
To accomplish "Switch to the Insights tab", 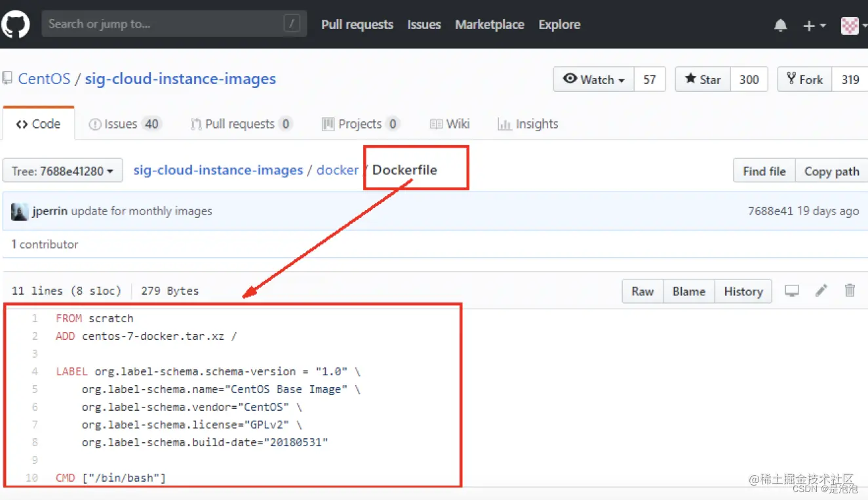I will (528, 124).
